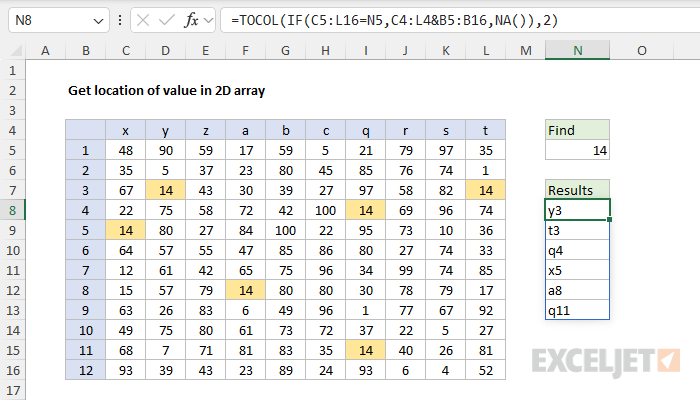Screen dimensions: 700x400
Task: Select column A header
Action: click(x=45, y=50)
